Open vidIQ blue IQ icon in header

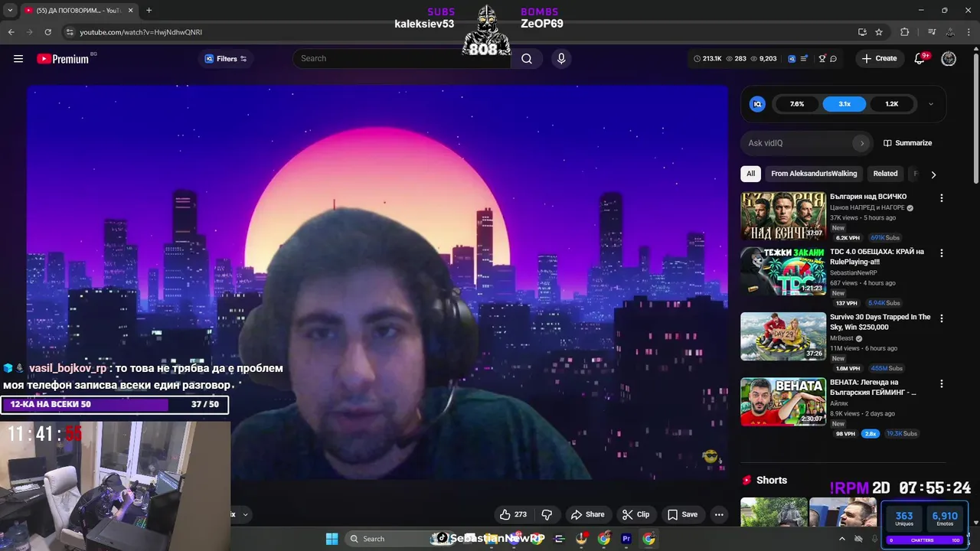(x=792, y=59)
